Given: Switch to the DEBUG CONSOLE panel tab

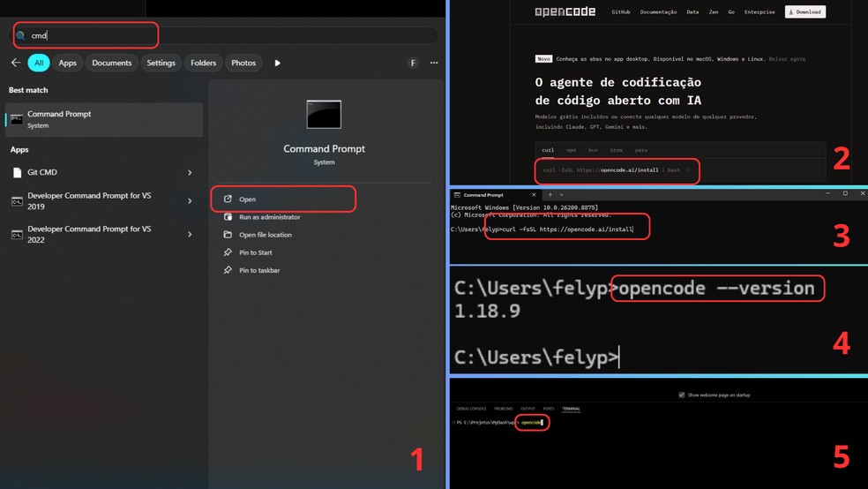Looking at the screenshot, I should click(x=471, y=409).
